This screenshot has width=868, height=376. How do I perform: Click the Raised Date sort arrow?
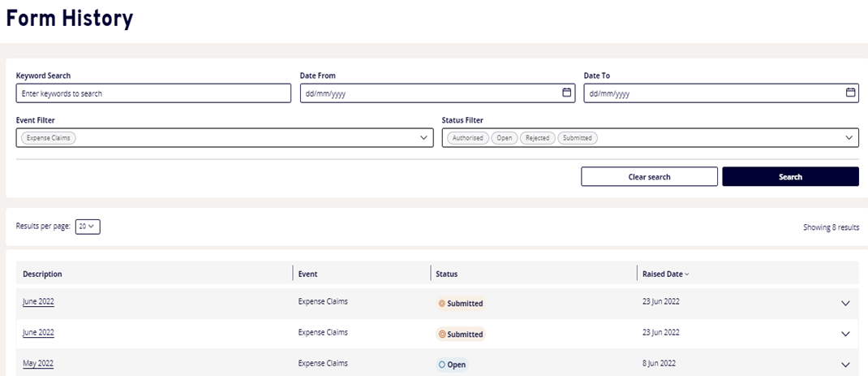point(687,274)
